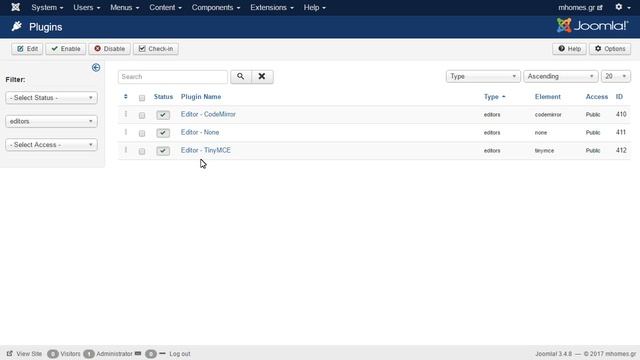Open the Extensions menu
The width and height of the screenshot is (640, 360).
[272, 7]
